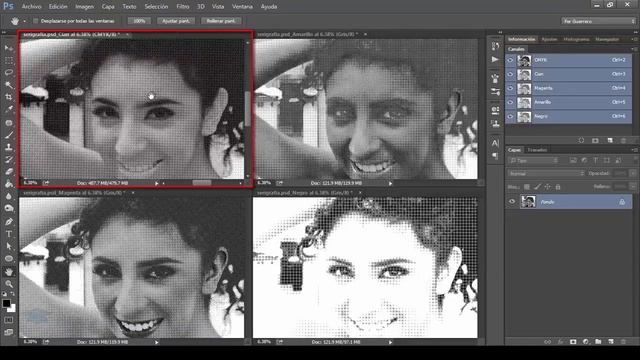Select the Hand tool in toolbox

coord(9,271)
